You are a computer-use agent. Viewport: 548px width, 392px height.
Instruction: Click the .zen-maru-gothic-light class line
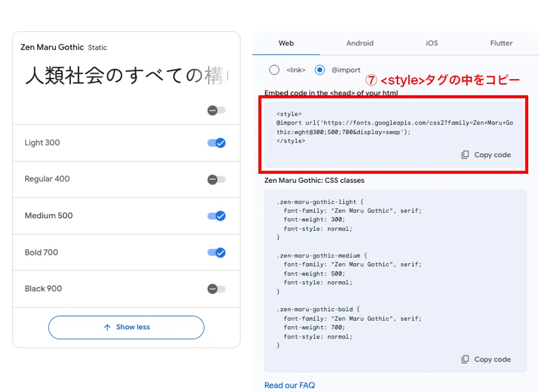coord(320,202)
